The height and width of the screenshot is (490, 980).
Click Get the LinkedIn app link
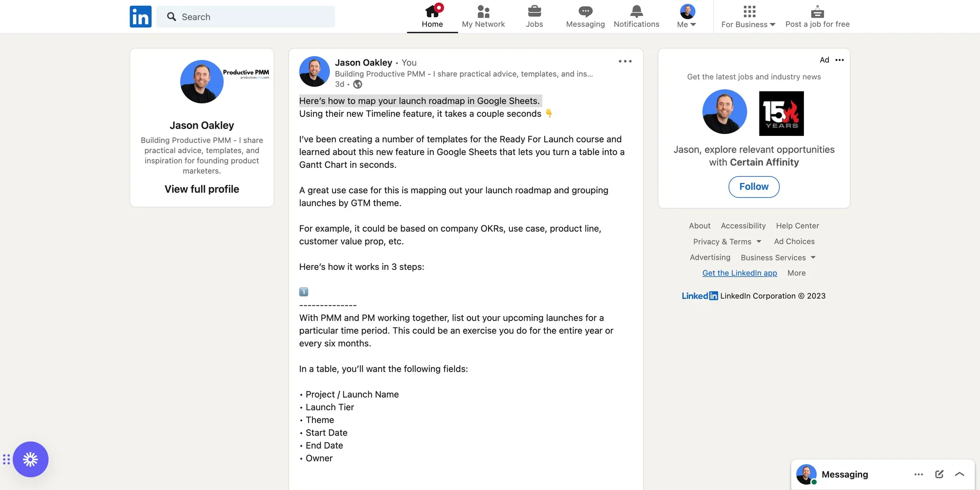pyautogui.click(x=740, y=273)
